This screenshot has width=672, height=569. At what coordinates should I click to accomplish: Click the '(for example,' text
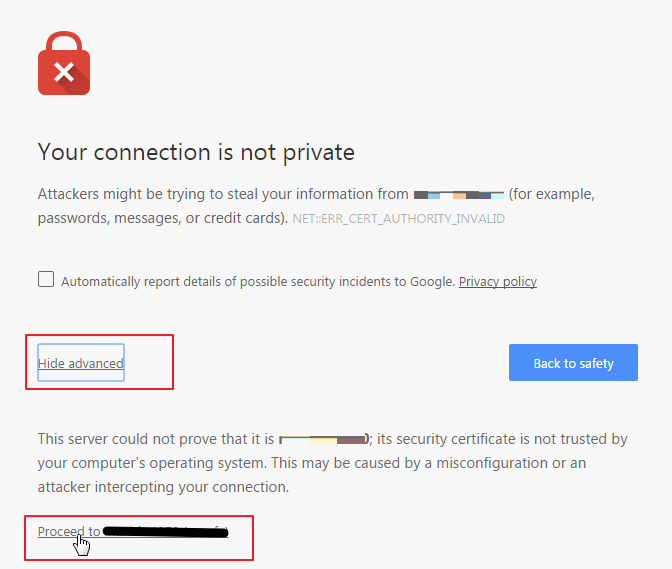coord(552,195)
